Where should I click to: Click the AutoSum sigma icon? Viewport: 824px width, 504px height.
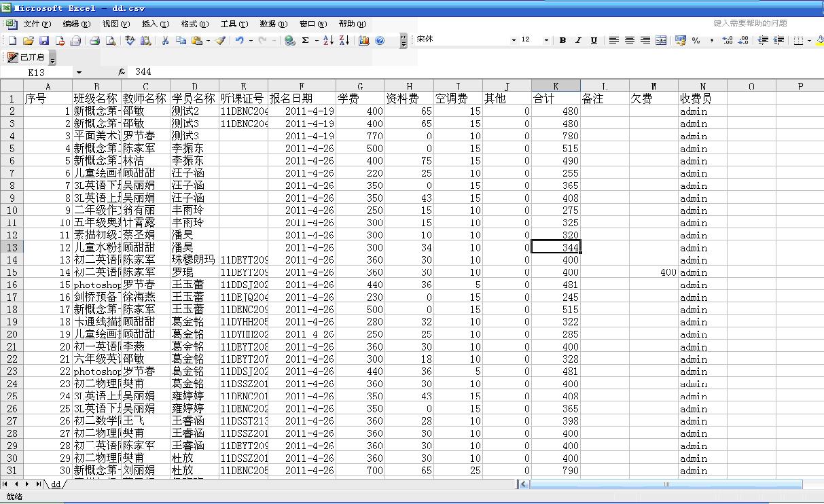click(306, 41)
